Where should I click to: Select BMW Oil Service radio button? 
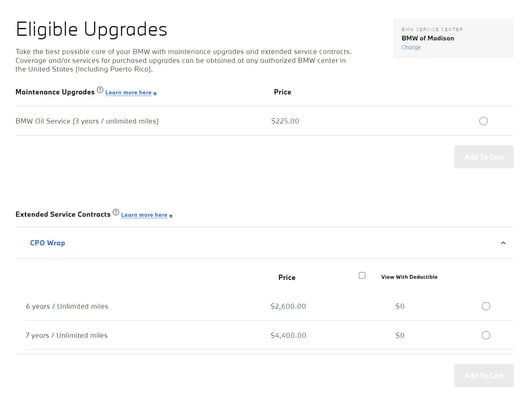(483, 121)
